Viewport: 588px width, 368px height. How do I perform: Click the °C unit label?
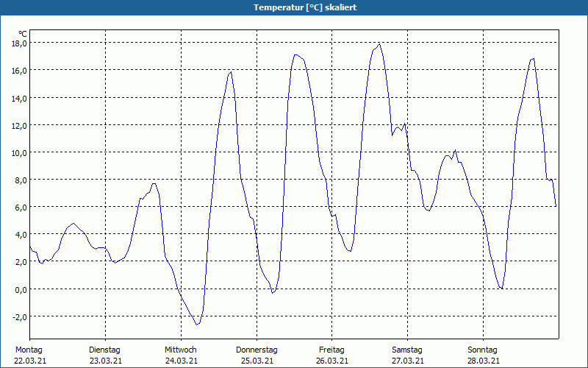(x=23, y=34)
